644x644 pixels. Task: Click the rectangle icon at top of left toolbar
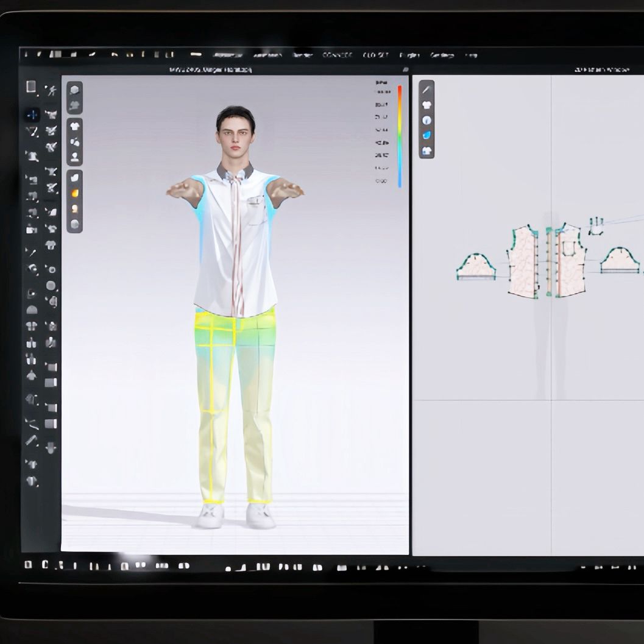[x=31, y=87]
